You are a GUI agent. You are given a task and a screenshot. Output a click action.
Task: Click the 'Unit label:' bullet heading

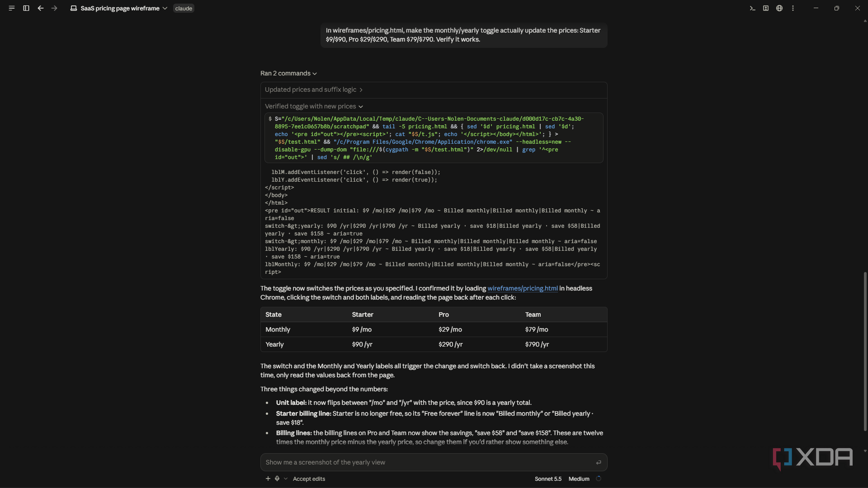291,403
